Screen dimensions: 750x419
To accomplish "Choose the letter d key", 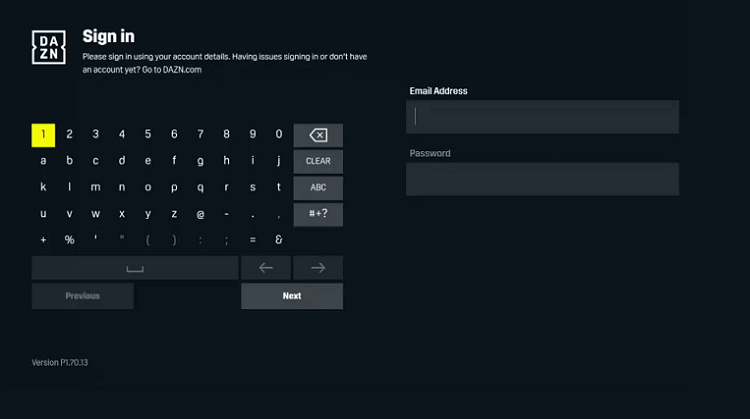I will pos(122,161).
